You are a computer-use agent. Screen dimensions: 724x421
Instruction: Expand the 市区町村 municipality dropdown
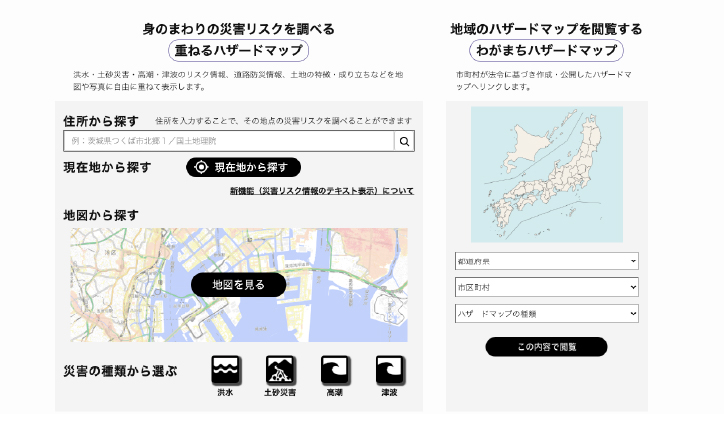(547, 287)
